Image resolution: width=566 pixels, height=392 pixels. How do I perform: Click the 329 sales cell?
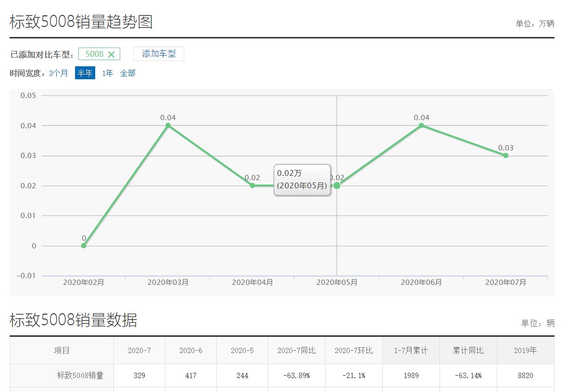139,375
